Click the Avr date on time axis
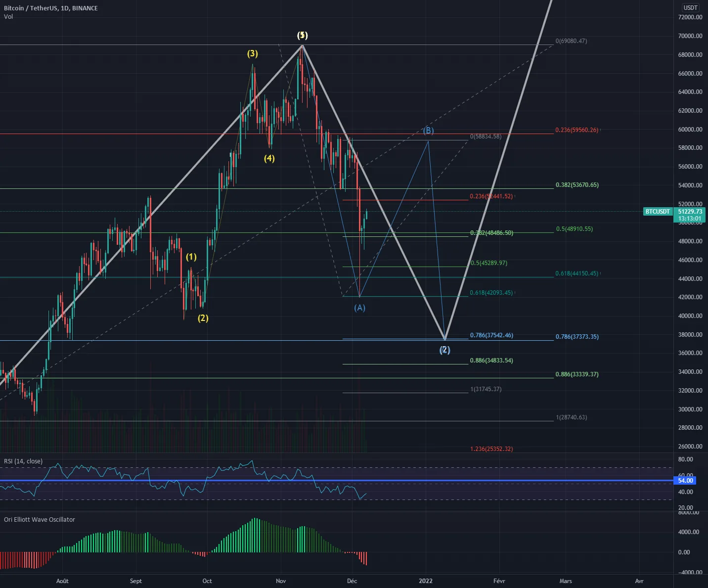Screen dimensions: 708x588 tap(639, 581)
